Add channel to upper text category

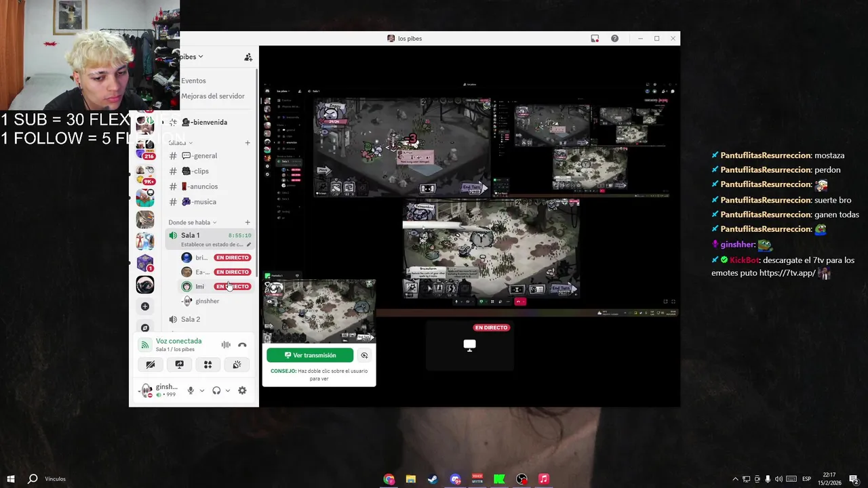(248, 143)
